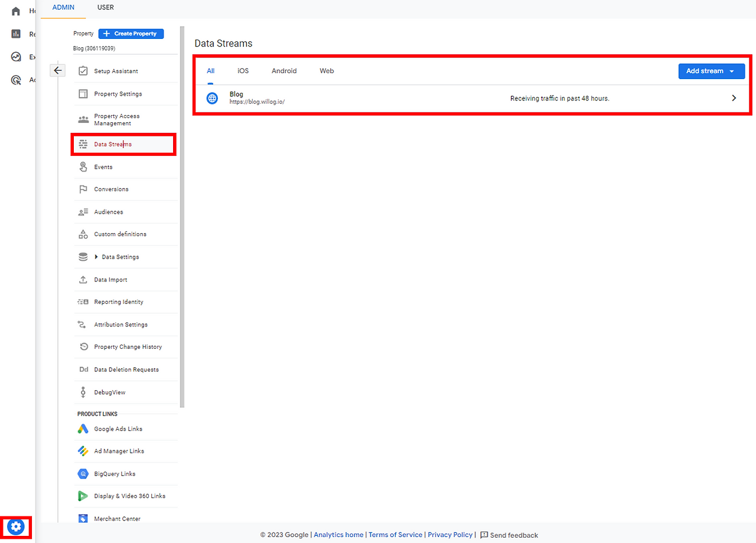Open the Explore icon in left rail
Screen dimensions: 756x543
pyautogui.click(x=16, y=57)
